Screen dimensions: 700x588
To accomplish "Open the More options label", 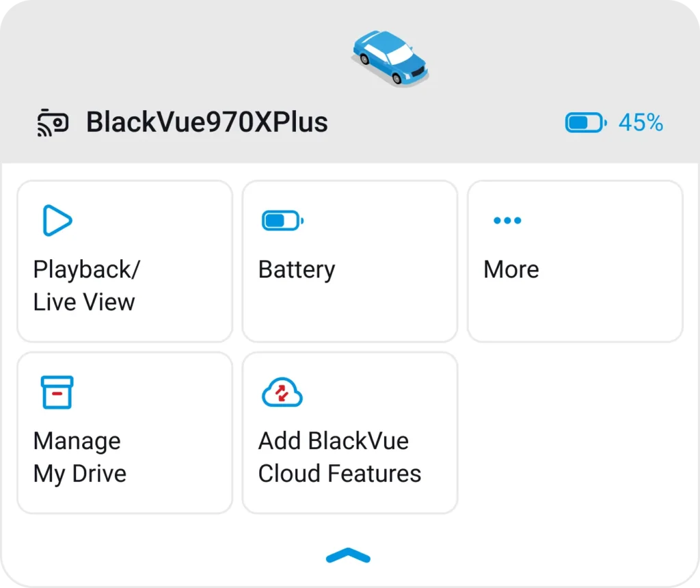I will tap(511, 269).
